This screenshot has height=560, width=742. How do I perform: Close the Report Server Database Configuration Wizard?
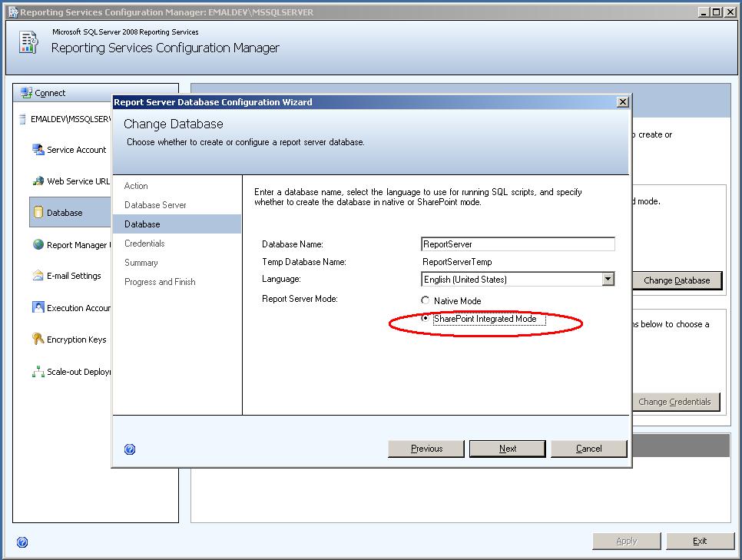(x=623, y=101)
